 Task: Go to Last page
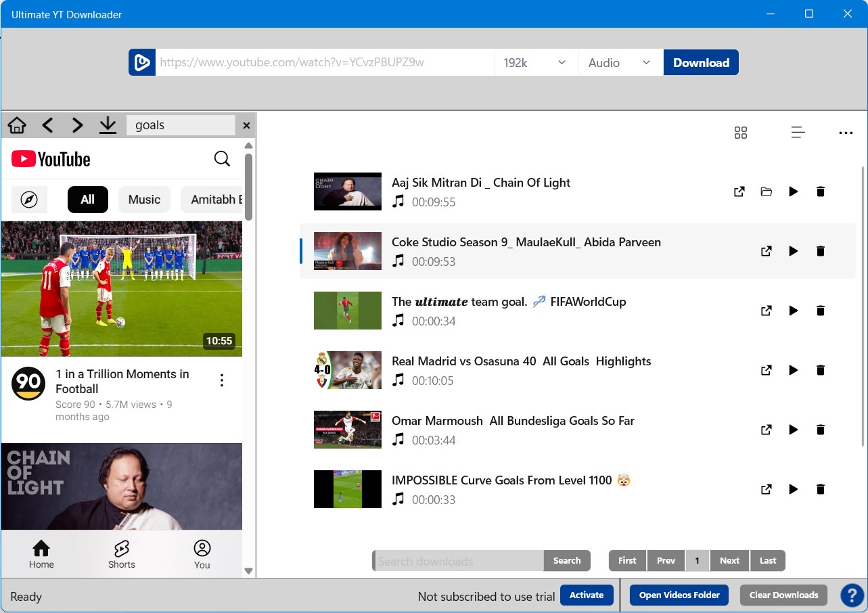[768, 561]
